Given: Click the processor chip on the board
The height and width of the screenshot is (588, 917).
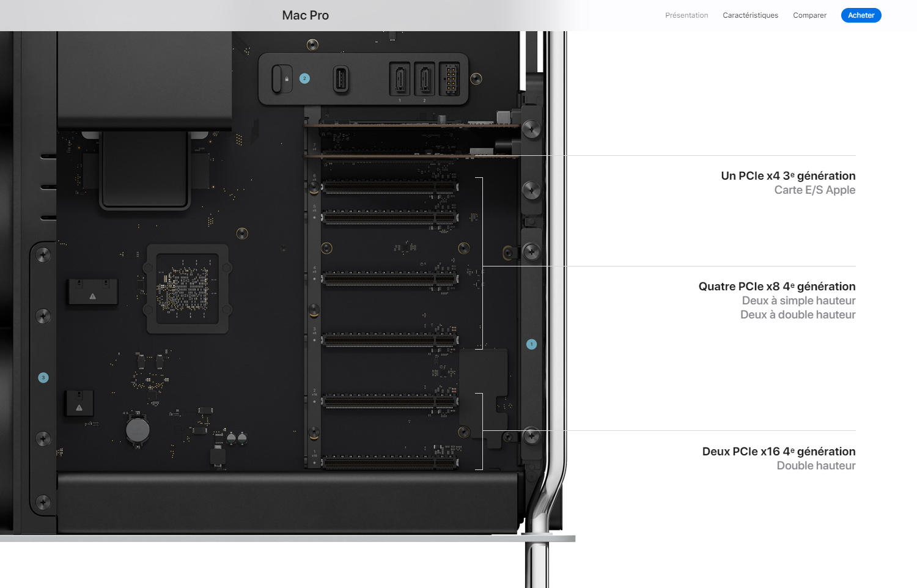Looking at the screenshot, I should (188, 288).
